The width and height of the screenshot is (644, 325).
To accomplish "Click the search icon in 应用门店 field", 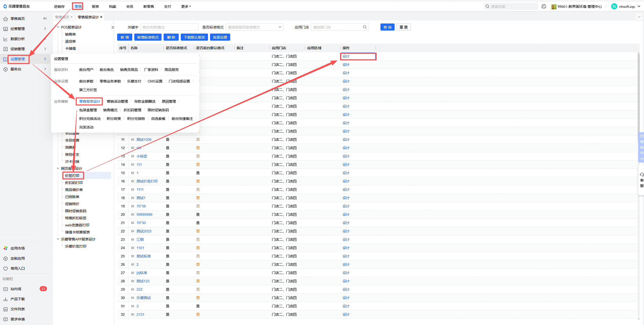I will tap(365, 27).
